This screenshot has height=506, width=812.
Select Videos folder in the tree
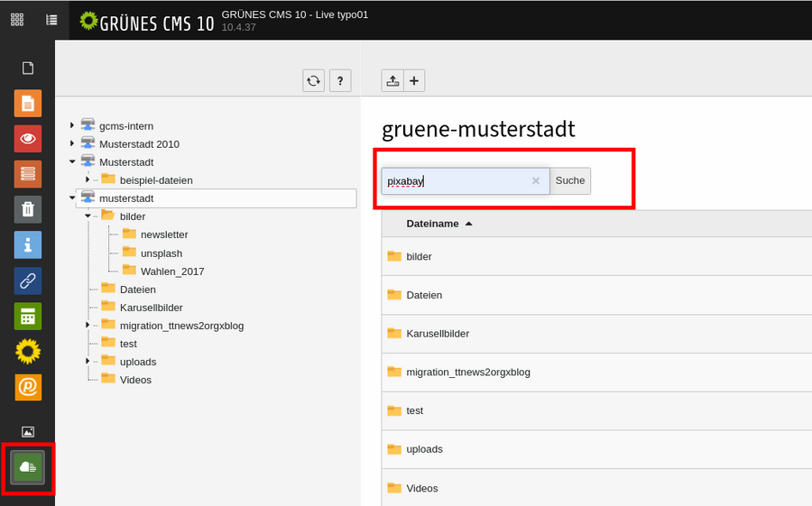click(135, 380)
